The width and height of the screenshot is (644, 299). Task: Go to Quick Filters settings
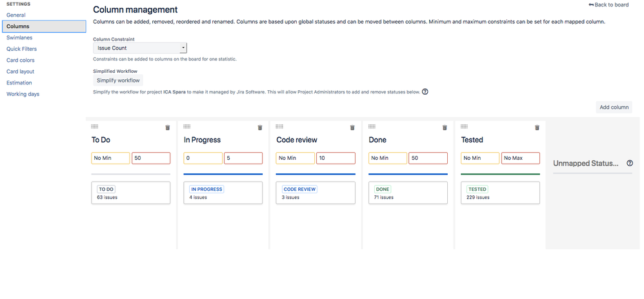21,49
